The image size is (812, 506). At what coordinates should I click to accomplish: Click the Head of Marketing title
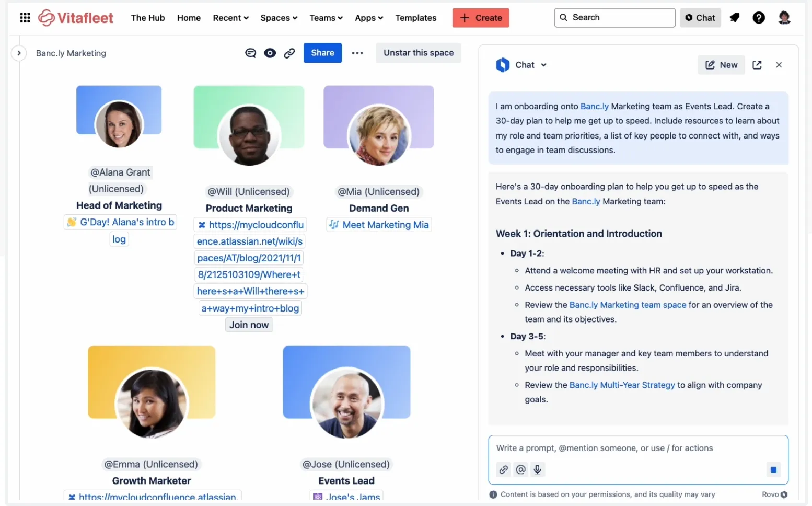(x=119, y=205)
